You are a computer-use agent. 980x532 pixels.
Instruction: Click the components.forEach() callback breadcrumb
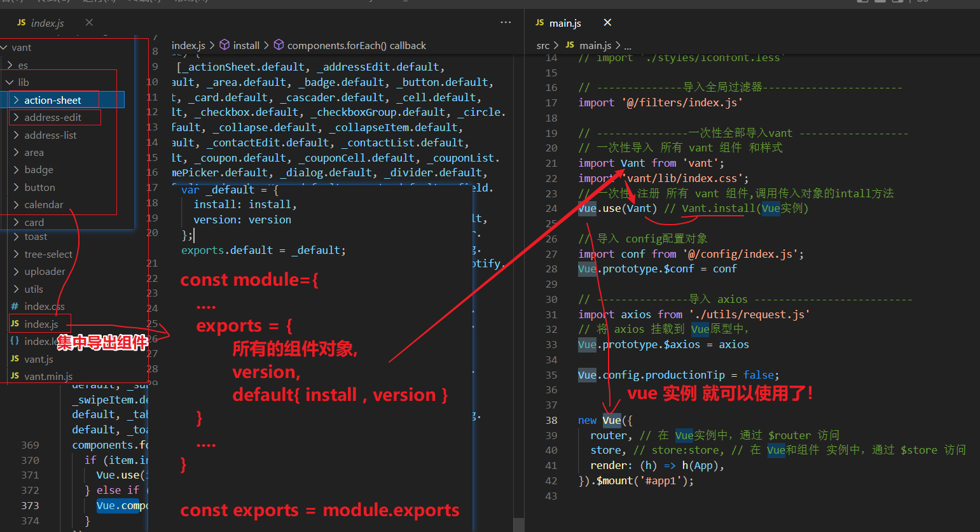click(357, 45)
